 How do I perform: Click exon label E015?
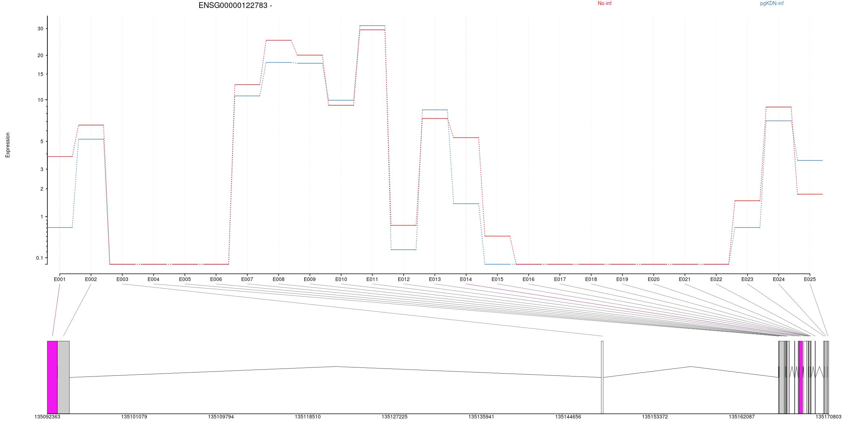pos(497,279)
